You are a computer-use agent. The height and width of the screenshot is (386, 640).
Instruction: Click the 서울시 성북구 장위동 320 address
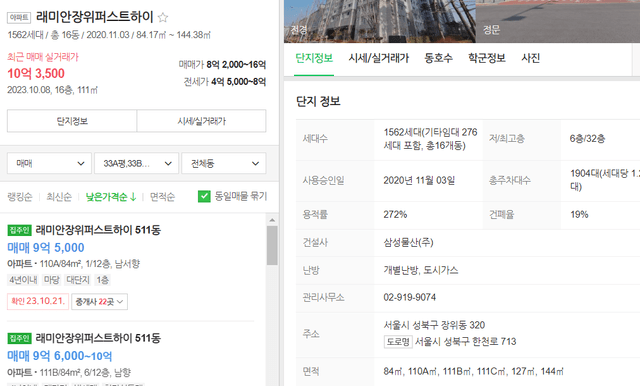434,325
